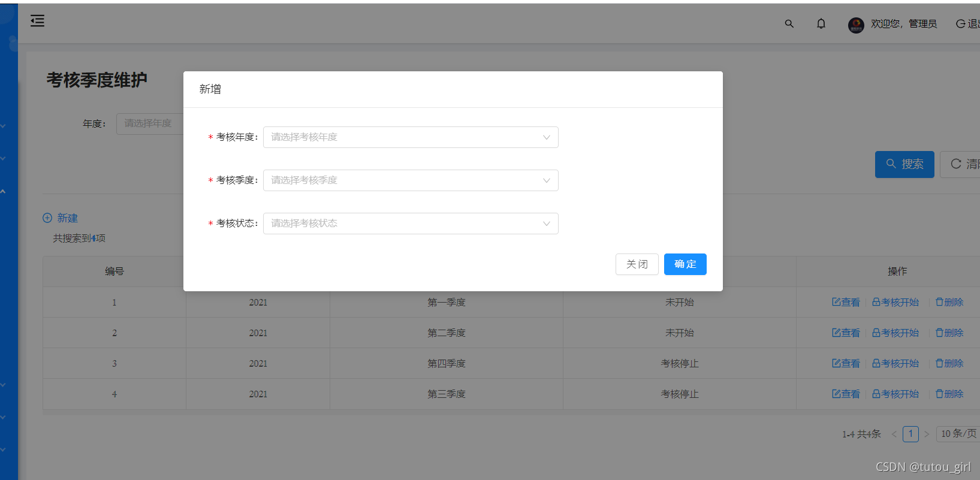Click the 欢迎您，管理员 user label

click(904, 24)
